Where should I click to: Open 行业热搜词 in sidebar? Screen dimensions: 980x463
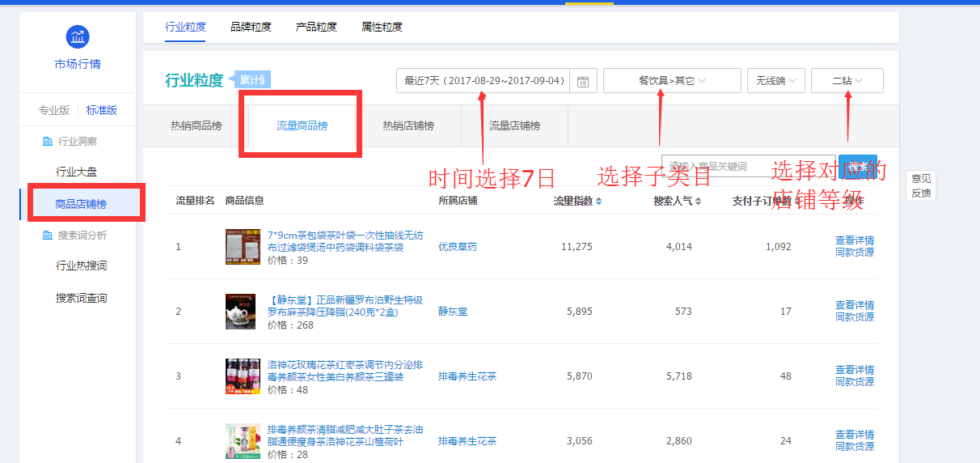(81, 266)
